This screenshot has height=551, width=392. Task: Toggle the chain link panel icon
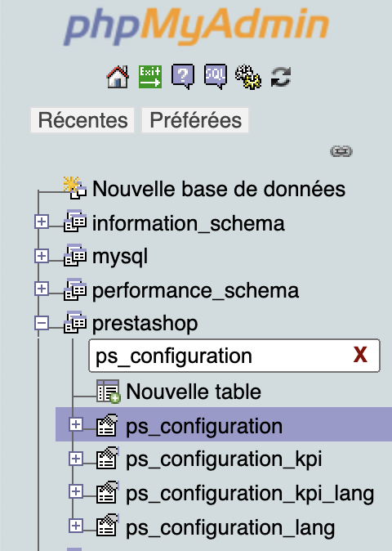click(x=341, y=151)
